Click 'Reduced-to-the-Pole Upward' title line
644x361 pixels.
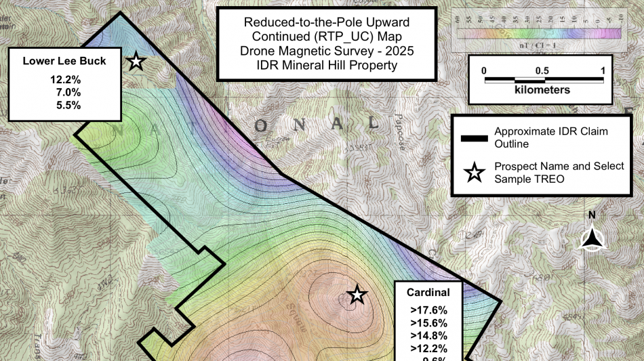point(327,22)
